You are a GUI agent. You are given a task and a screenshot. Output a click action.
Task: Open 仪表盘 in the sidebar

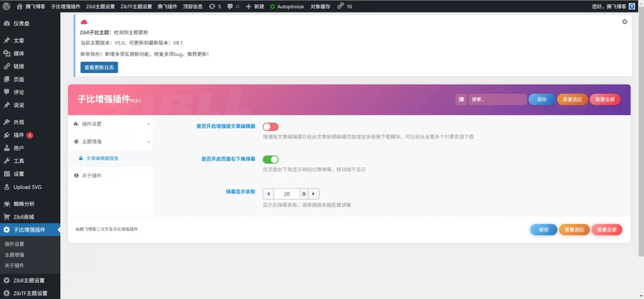(30, 23)
